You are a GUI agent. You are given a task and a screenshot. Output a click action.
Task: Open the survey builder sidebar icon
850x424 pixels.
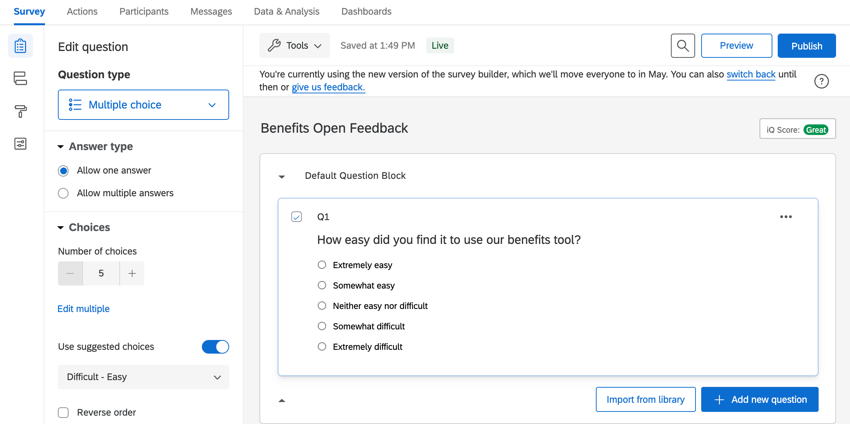coord(20,46)
